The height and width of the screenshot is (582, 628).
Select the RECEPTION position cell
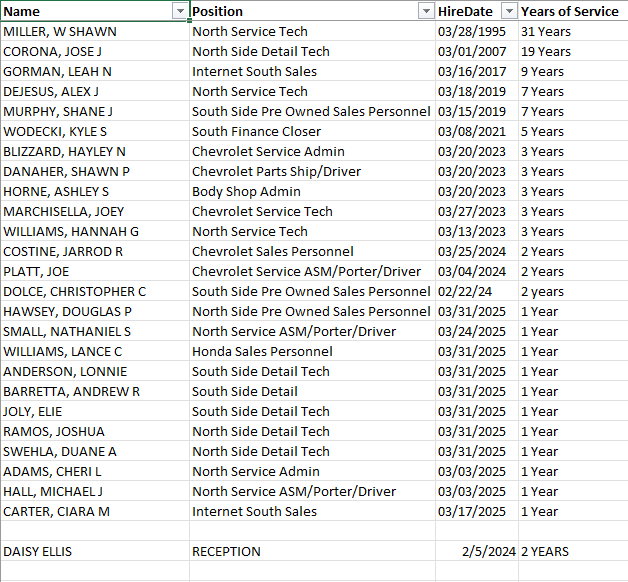pyautogui.click(x=226, y=551)
